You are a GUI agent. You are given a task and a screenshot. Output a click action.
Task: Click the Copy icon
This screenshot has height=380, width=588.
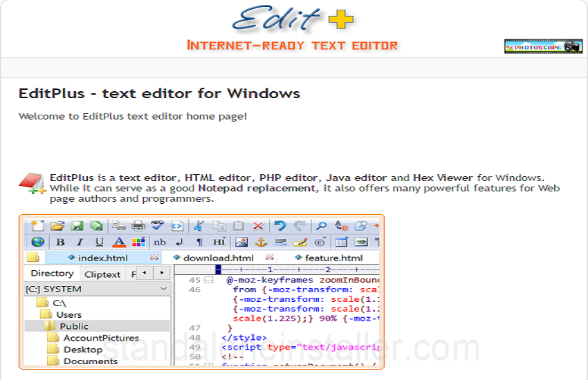click(219, 226)
